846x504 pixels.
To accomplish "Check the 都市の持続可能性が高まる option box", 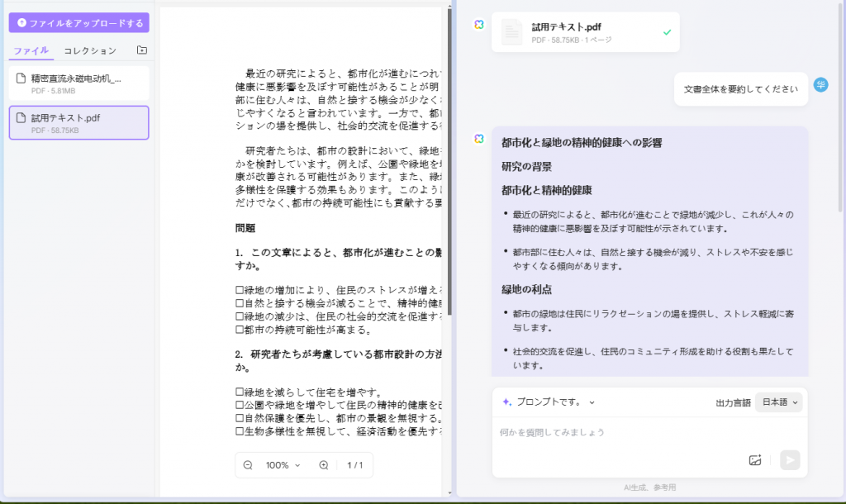I will point(240,330).
